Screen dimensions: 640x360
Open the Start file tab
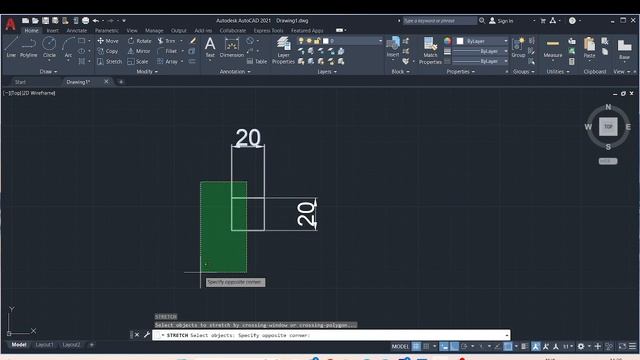20,82
